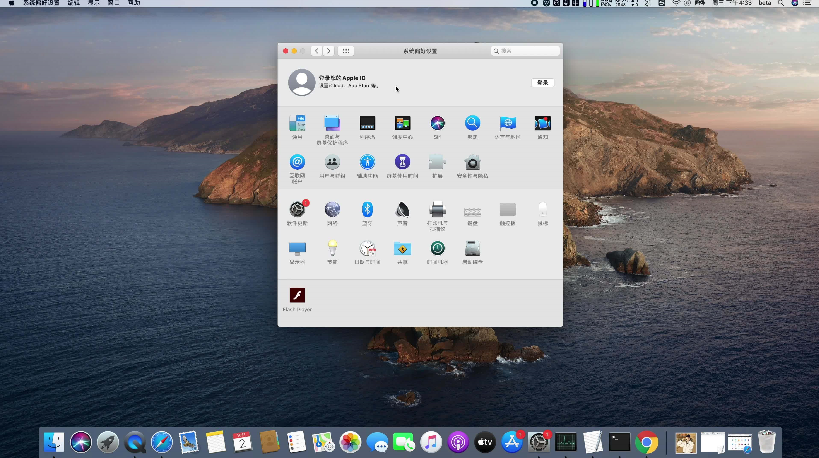Screen dimensions: 819x458
Task: Click the Apple ID sign-in button
Action: [x=542, y=82]
